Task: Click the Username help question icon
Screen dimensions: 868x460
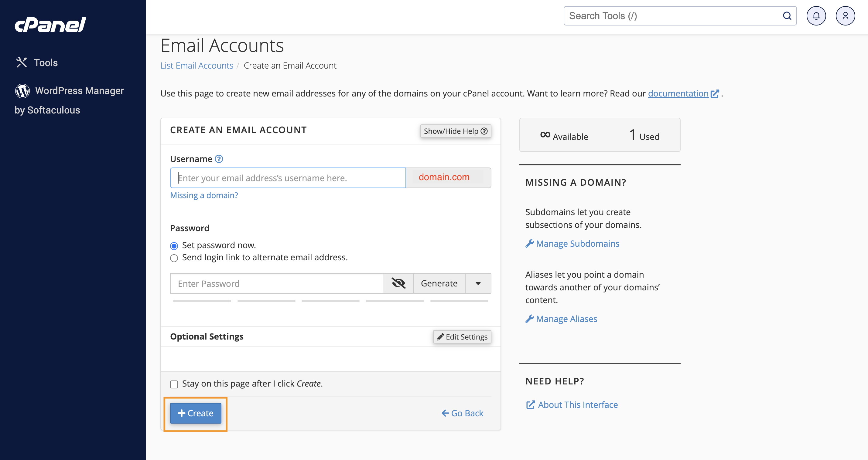Action: (x=219, y=159)
